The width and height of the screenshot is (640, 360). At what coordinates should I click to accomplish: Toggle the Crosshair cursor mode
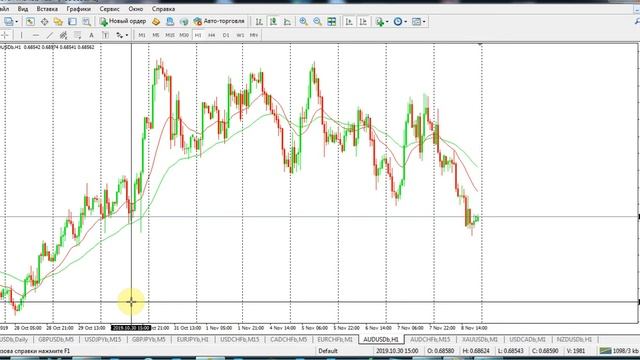5,36
